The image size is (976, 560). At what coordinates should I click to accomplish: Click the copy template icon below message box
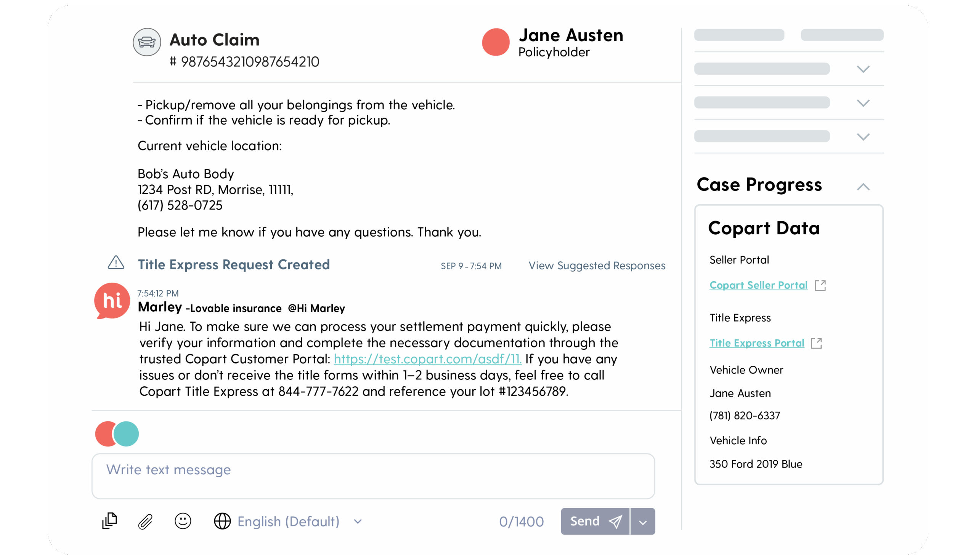(109, 521)
